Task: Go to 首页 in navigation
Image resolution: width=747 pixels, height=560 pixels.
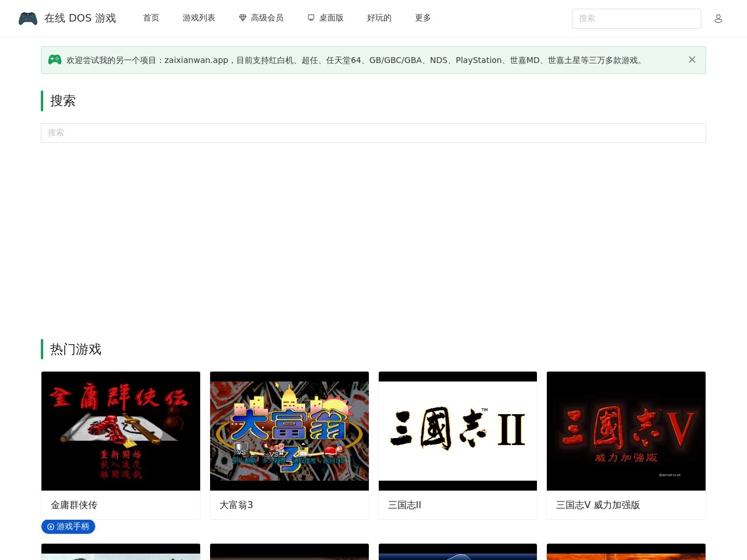Action: click(x=151, y=18)
